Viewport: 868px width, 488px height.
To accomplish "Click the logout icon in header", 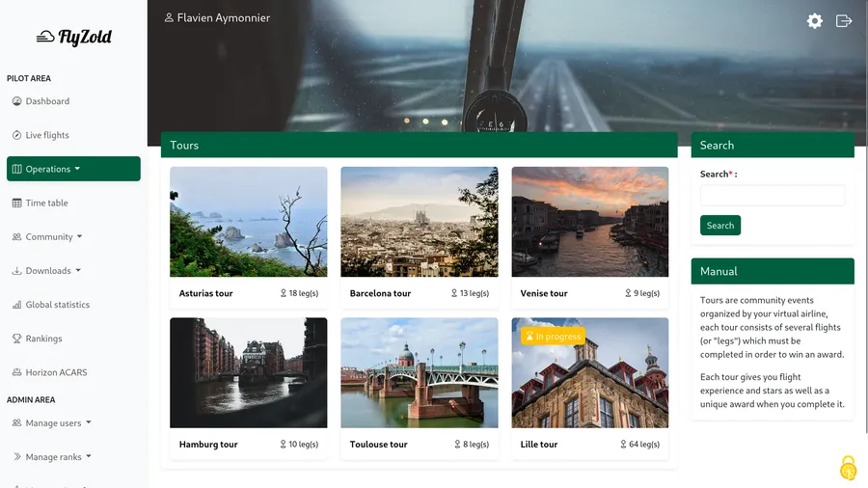I will pos(844,20).
